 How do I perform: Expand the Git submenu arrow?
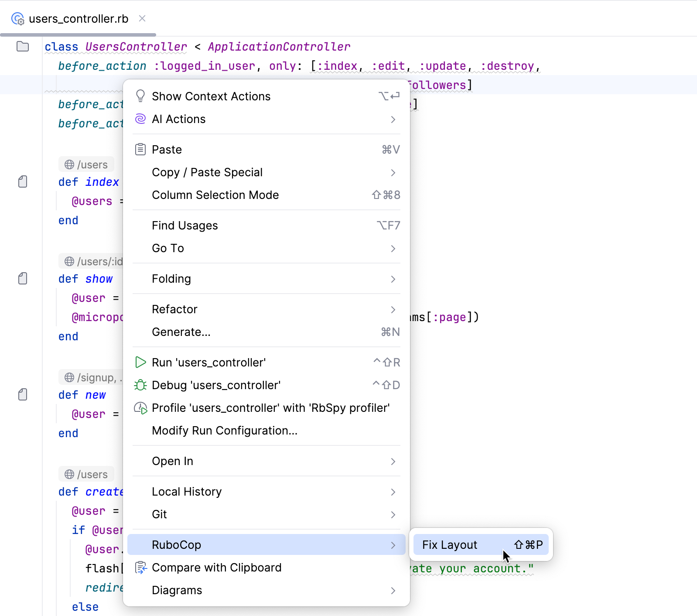(393, 514)
